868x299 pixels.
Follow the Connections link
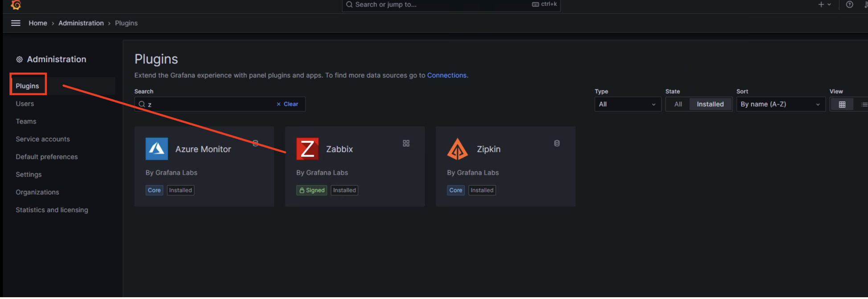click(447, 75)
